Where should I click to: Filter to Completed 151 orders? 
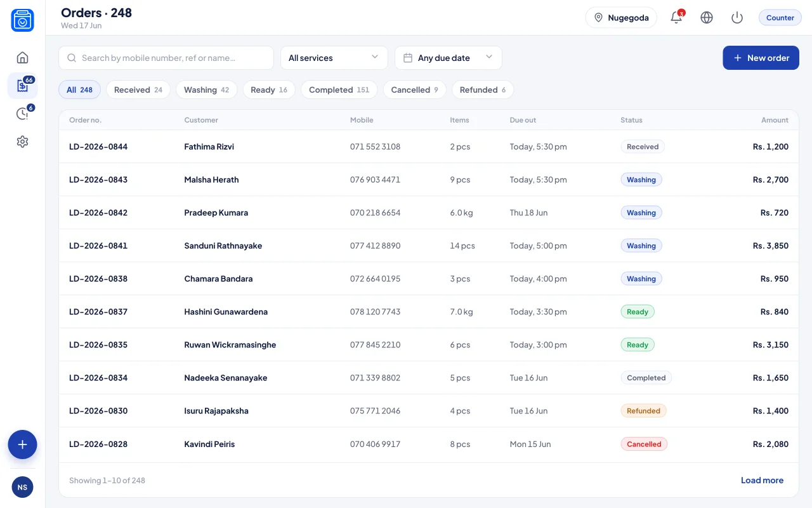[339, 90]
